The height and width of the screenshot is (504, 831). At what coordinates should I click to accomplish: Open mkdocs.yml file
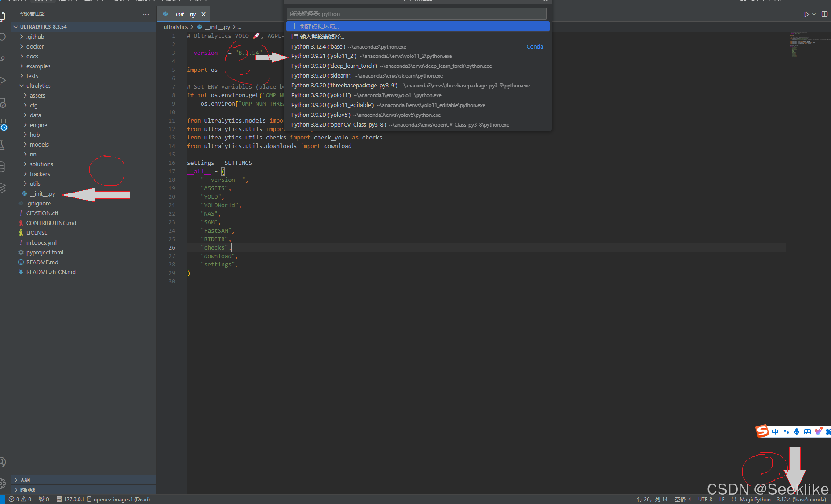[x=84, y=242]
